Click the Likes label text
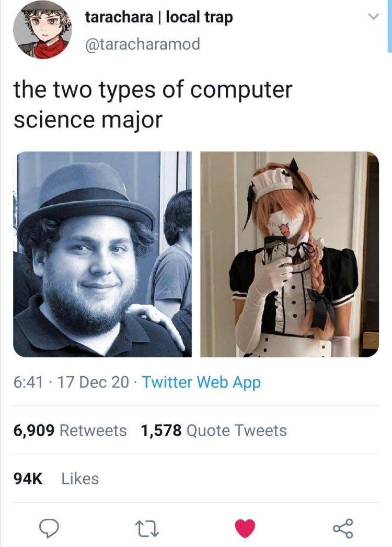Image resolution: width=392 pixels, height=547 pixels. pos(80,479)
